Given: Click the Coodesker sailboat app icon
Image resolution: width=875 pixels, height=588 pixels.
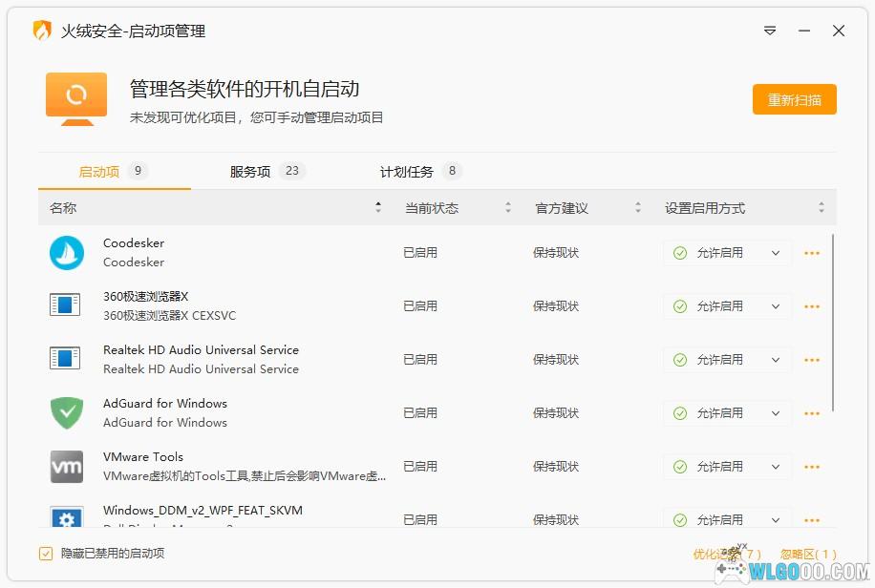Looking at the screenshot, I should tap(67, 253).
